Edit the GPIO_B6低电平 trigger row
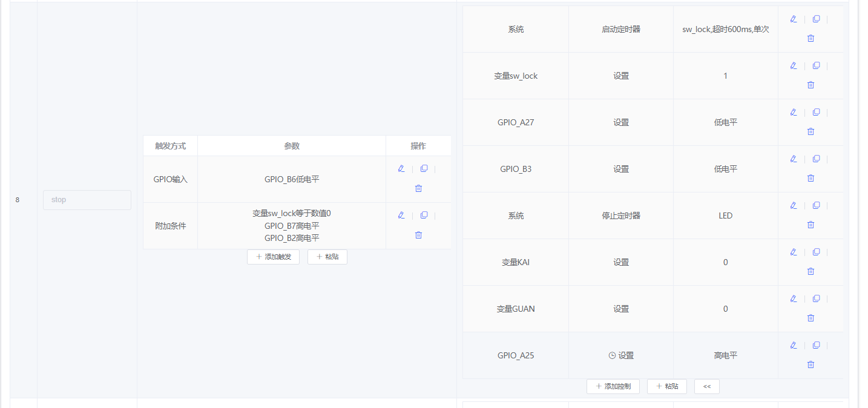 (401, 168)
